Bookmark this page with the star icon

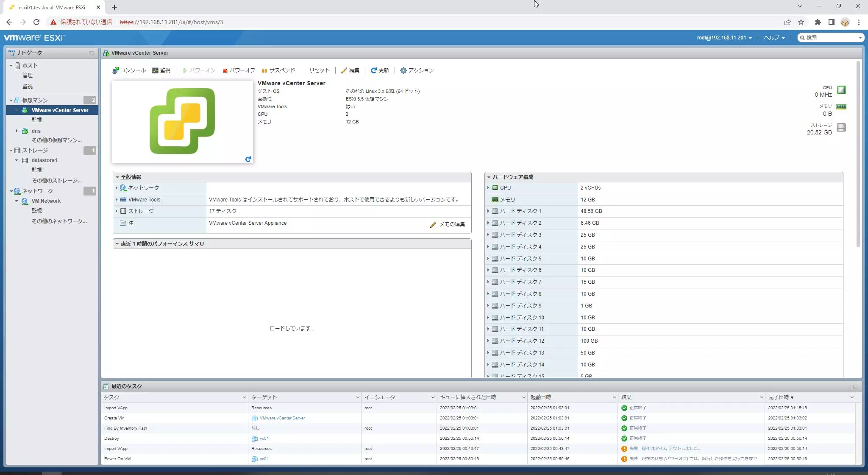click(801, 22)
